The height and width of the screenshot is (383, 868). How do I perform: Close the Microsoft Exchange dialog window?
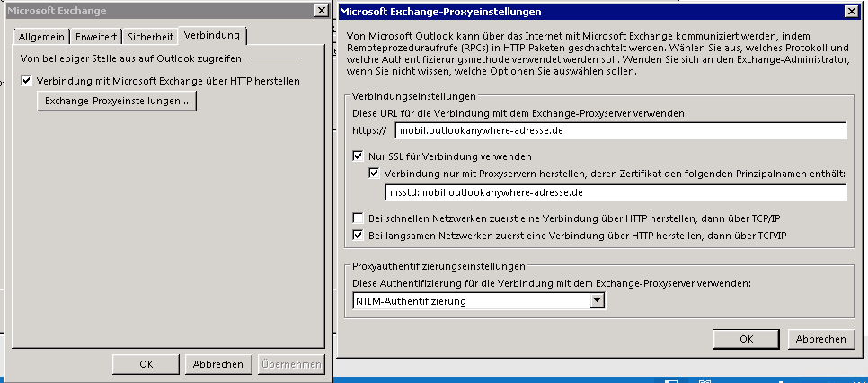click(321, 11)
